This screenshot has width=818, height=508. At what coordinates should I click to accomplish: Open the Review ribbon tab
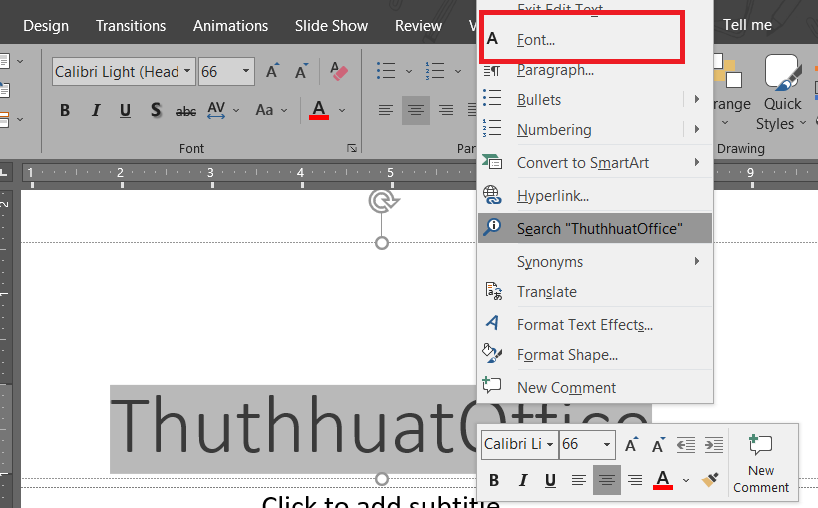point(418,26)
